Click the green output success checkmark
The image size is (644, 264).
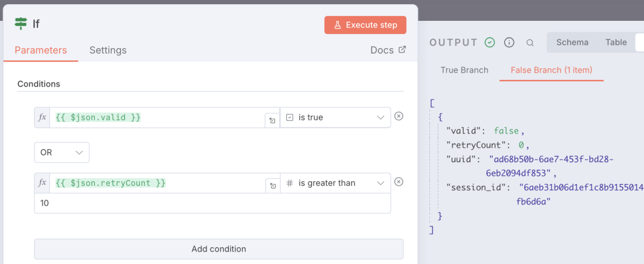click(x=490, y=42)
